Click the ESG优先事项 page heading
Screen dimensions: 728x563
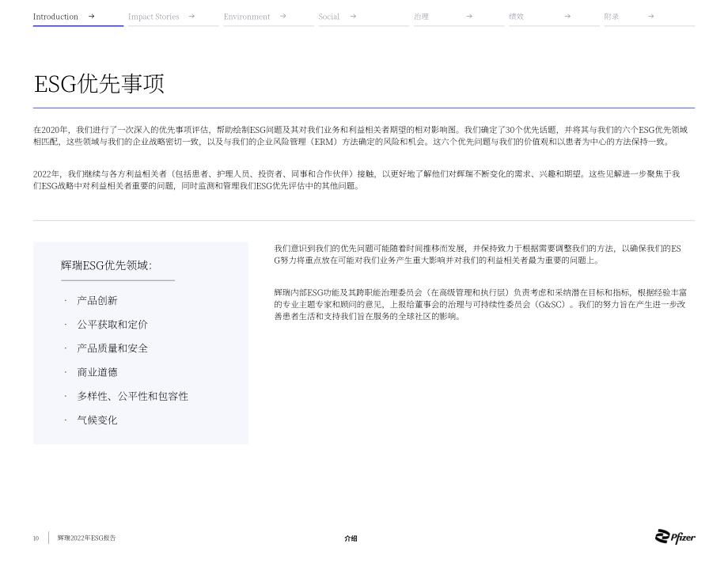tap(99, 84)
